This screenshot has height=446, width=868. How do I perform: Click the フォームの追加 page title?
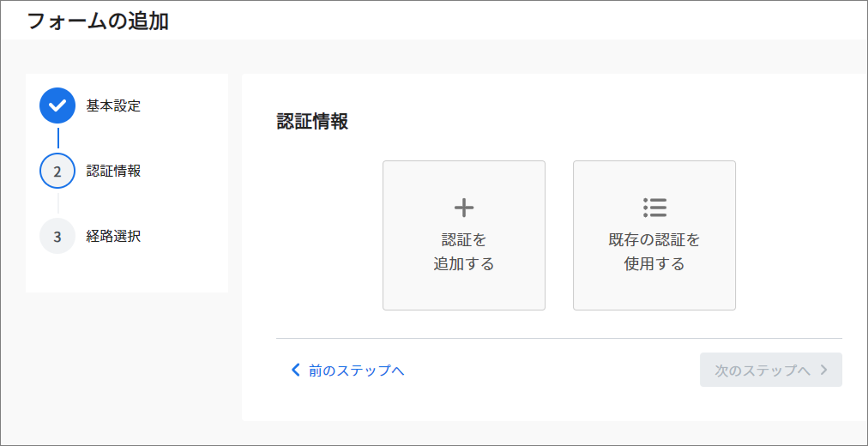pyautogui.click(x=98, y=21)
